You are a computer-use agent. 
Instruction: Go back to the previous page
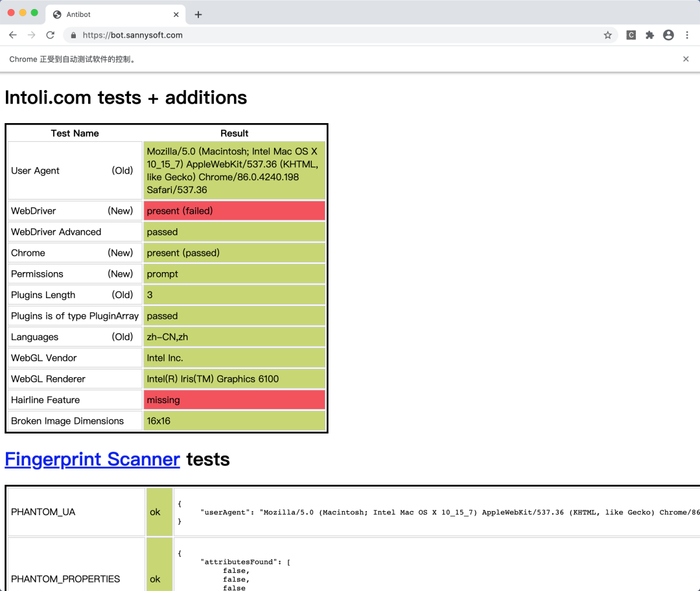click(13, 35)
